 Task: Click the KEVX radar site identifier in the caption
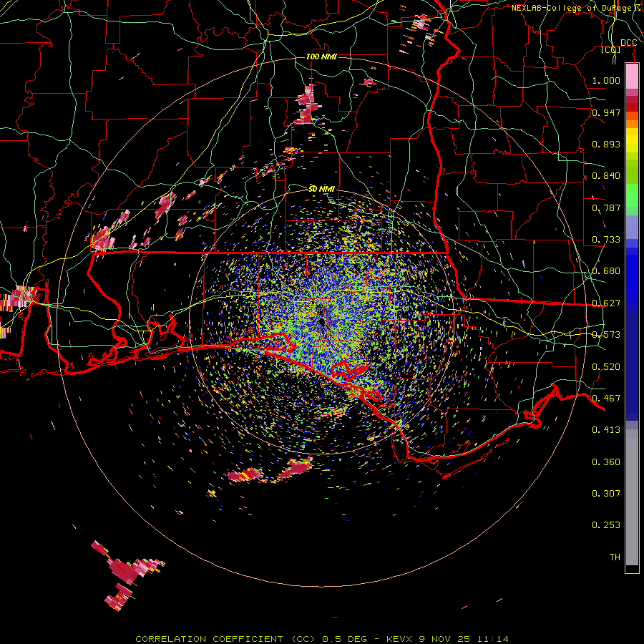click(400, 639)
